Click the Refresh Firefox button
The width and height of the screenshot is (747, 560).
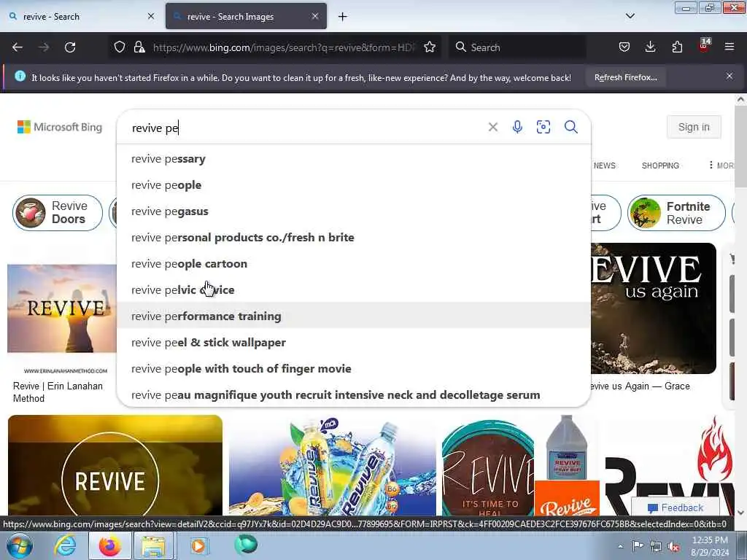(625, 77)
